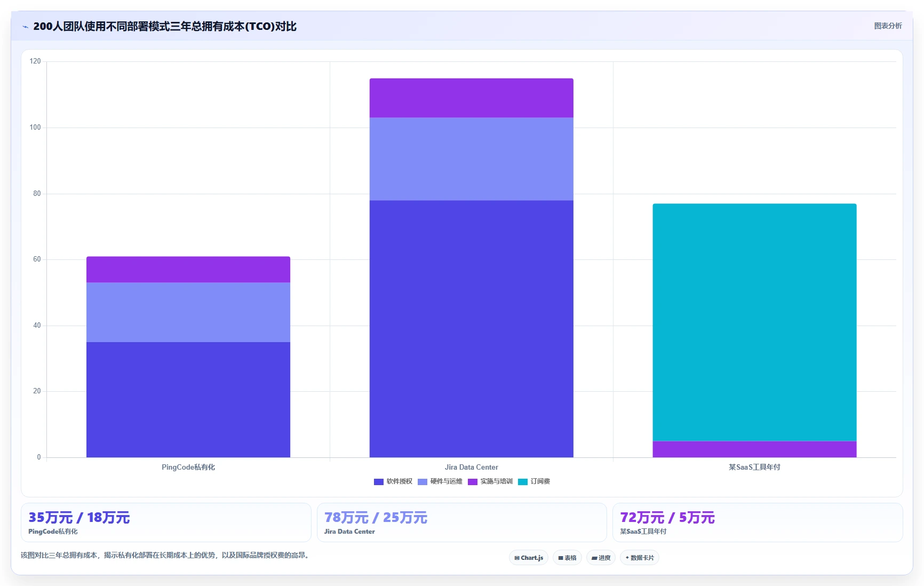
Task: Toggle the 软件授权 legend item
Action: pyautogui.click(x=393, y=481)
